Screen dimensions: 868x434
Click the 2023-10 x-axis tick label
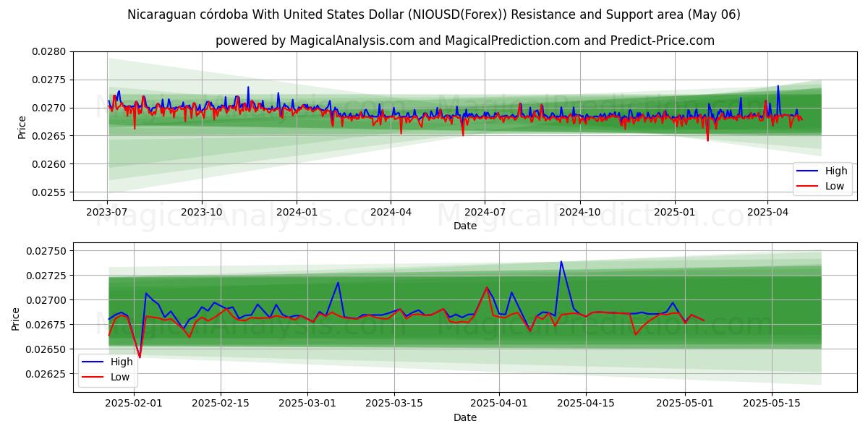(x=201, y=212)
